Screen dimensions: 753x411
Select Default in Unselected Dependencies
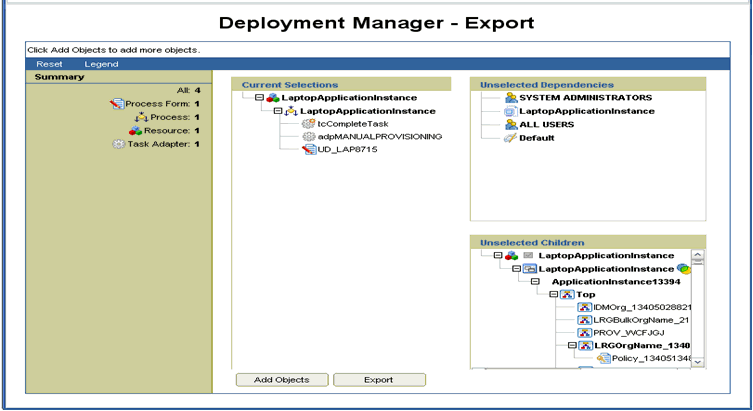click(536, 138)
